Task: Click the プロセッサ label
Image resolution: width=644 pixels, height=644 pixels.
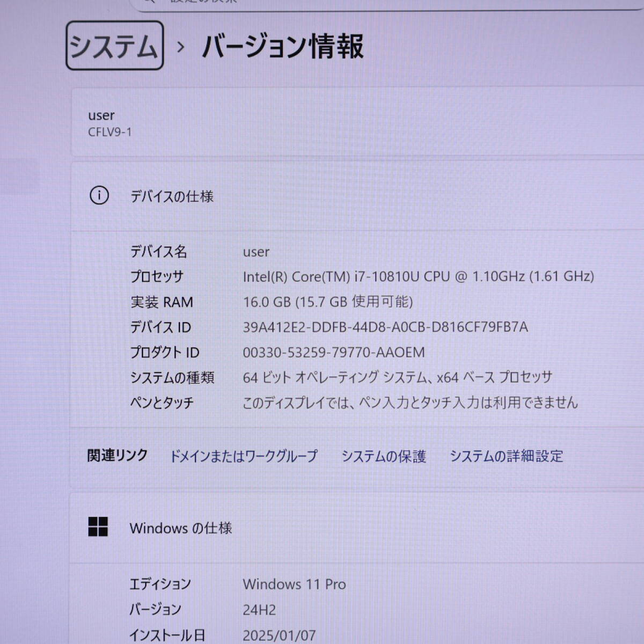Action: [157, 276]
